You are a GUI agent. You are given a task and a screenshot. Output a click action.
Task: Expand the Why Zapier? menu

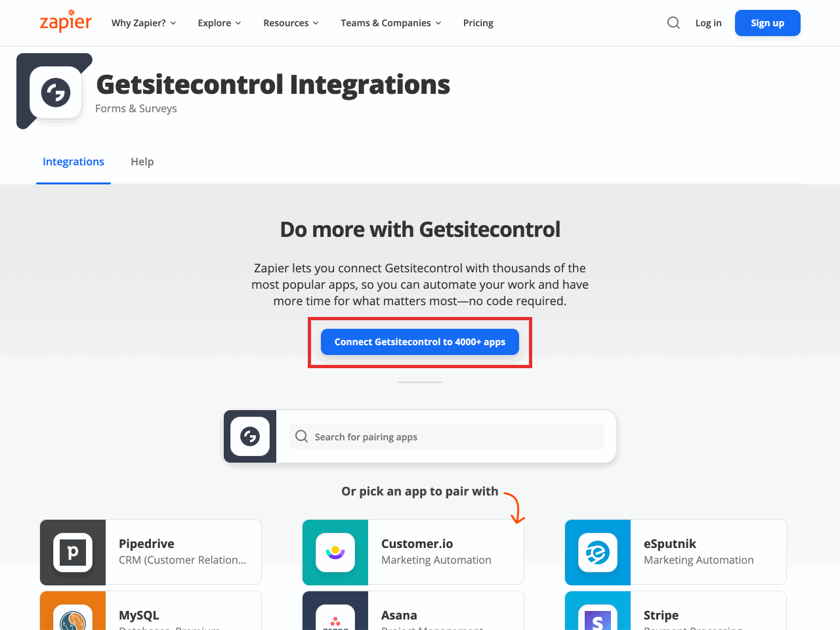pos(144,23)
